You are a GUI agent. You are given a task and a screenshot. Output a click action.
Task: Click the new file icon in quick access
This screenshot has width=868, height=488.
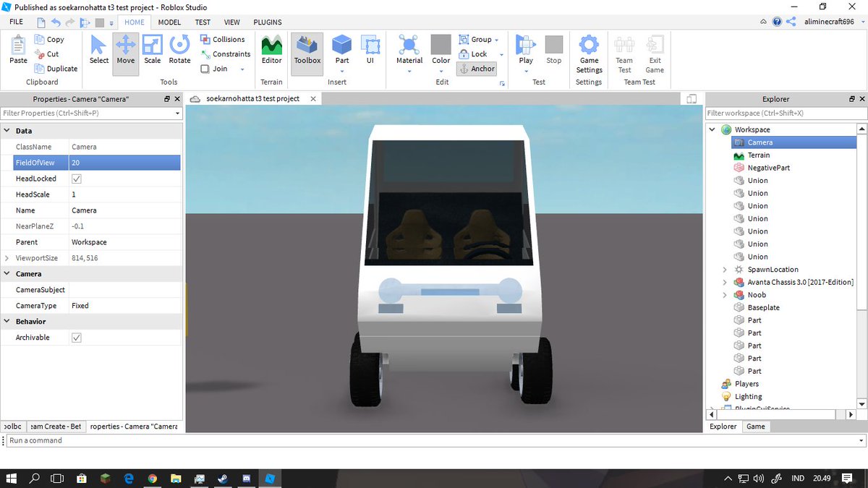[41, 22]
